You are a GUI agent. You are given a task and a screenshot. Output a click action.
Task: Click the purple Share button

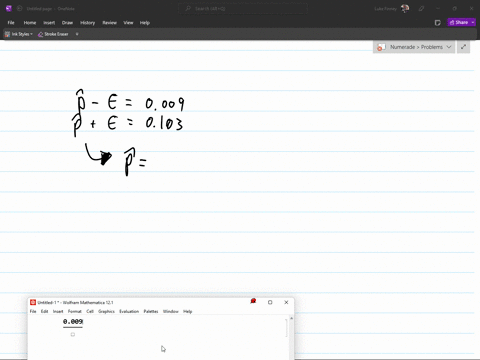(459, 22)
